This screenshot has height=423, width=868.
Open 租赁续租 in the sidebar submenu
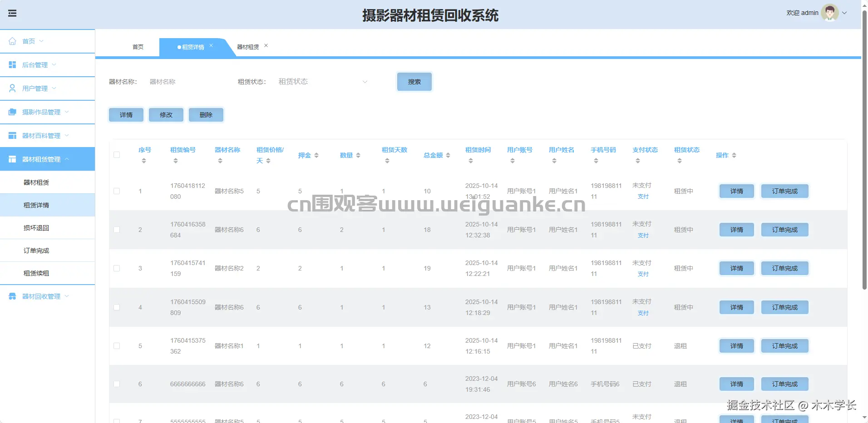click(48, 273)
